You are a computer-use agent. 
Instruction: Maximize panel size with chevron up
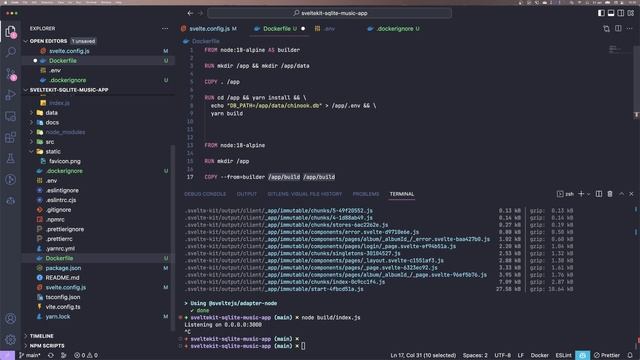(621, 194)
